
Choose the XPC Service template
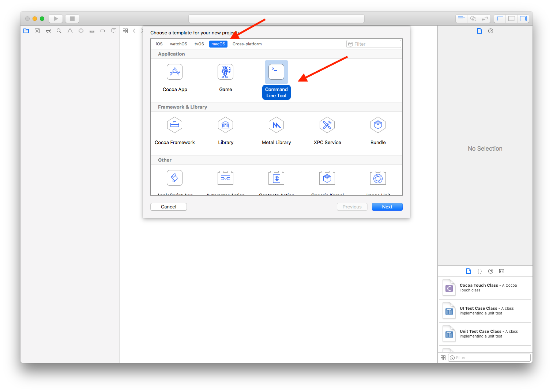[x=327, y=125]
